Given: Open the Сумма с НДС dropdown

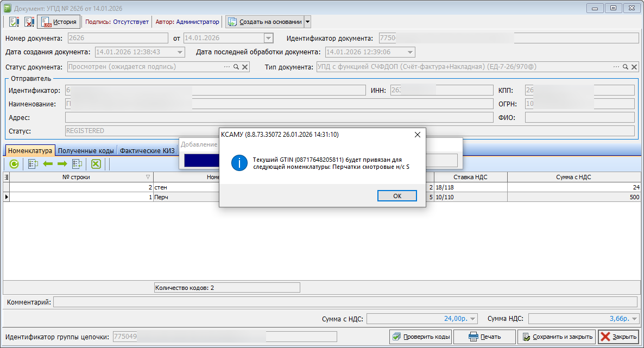Looking at the screenshot, I should click(x=472, y=319).
